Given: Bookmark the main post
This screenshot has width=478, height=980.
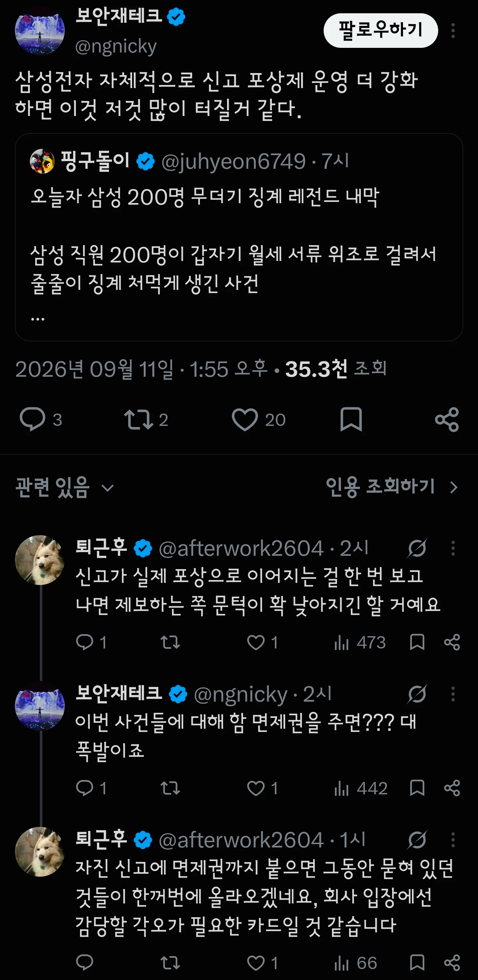Looking at the screenshot, I should [x=351, y=419].
